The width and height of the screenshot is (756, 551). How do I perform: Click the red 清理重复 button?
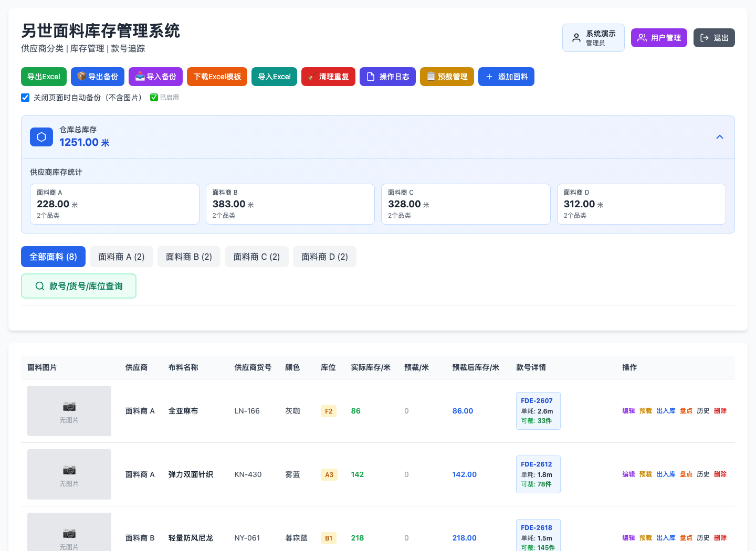[329, 77]
